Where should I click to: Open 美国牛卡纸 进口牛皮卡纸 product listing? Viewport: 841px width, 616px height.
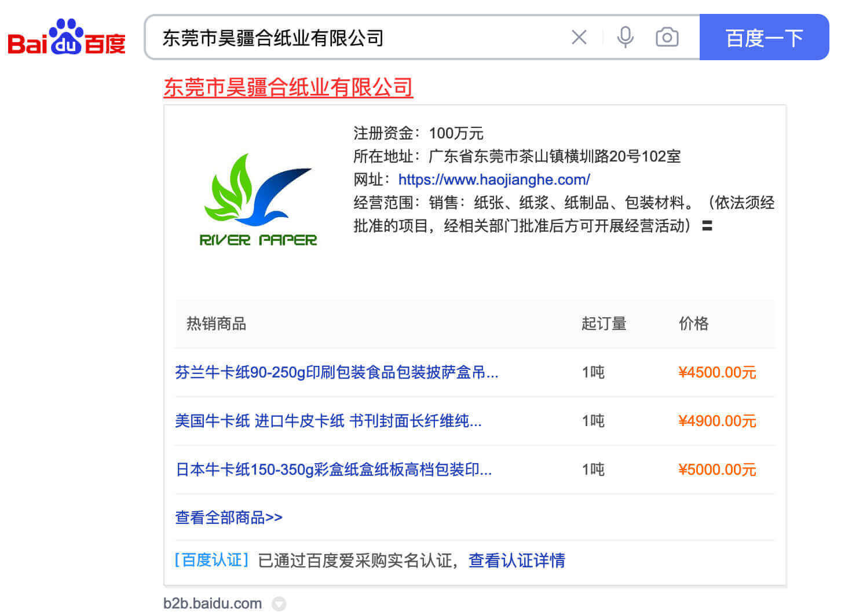(x=328, y=421)
